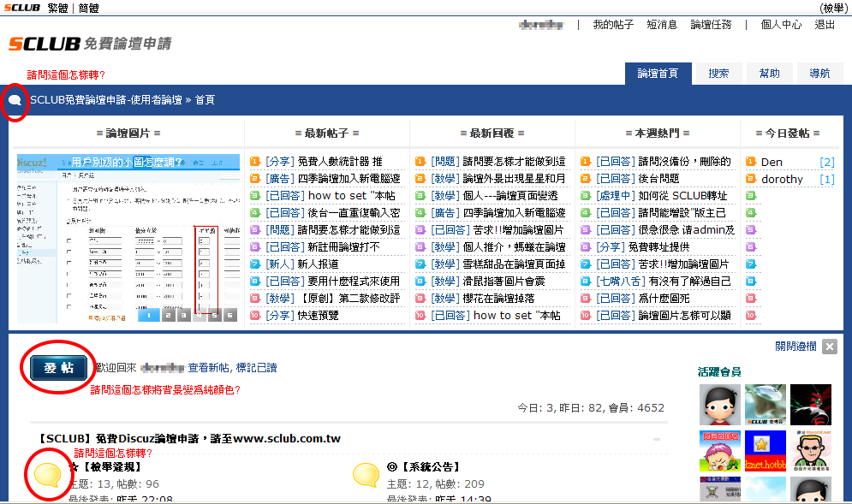852x504 pixels.
Task: Switch language to 簡體
Action: pos(88,9)
